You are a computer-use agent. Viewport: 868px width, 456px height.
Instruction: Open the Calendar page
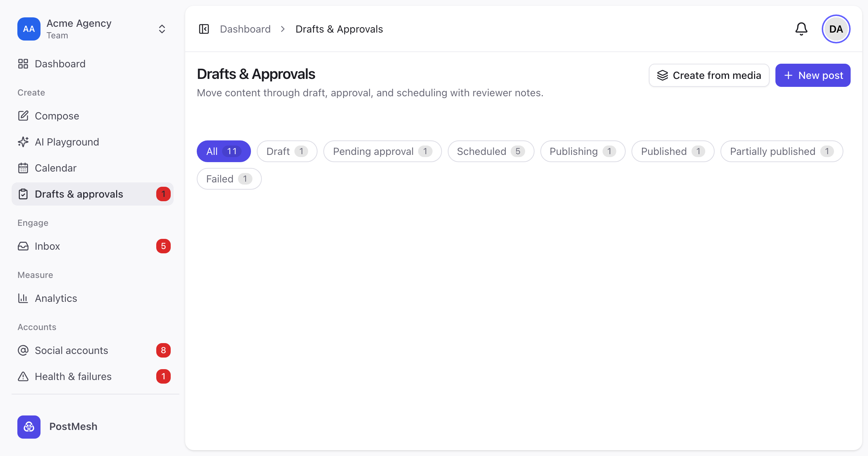click(x=93, y=168)
